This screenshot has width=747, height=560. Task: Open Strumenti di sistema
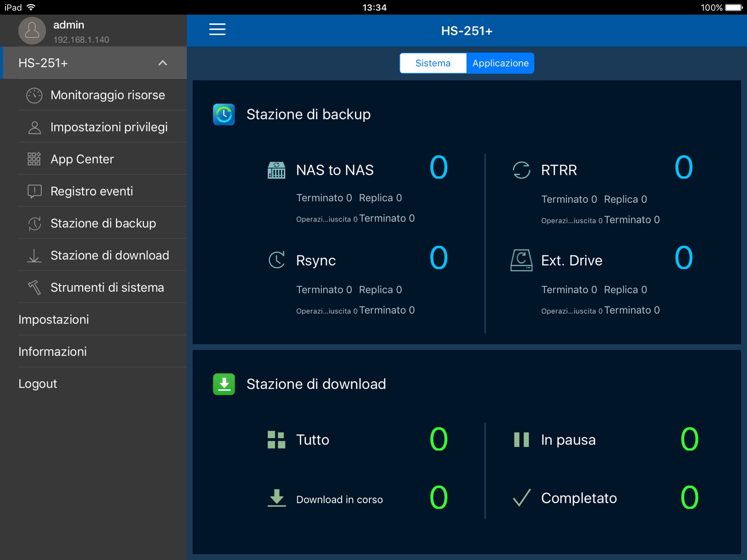click(107, 288)
